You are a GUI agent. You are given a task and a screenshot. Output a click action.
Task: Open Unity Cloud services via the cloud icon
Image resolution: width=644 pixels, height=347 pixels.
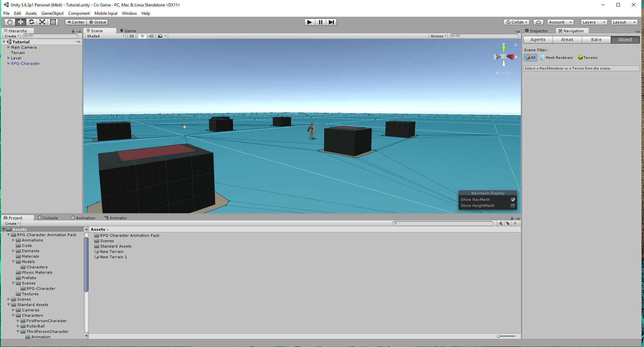pyautogui.click(x=538, y=22)
